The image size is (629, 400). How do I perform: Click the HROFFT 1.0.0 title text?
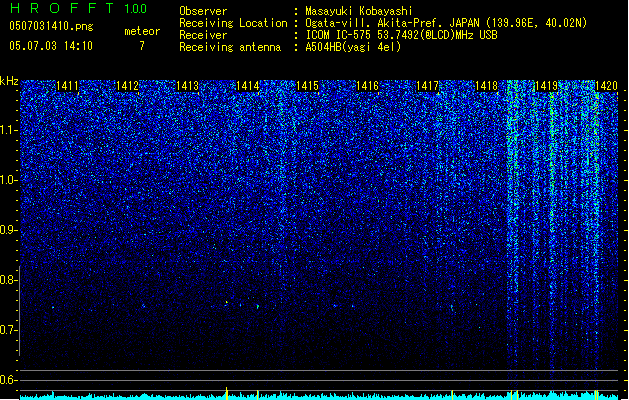tap(78, 8)
